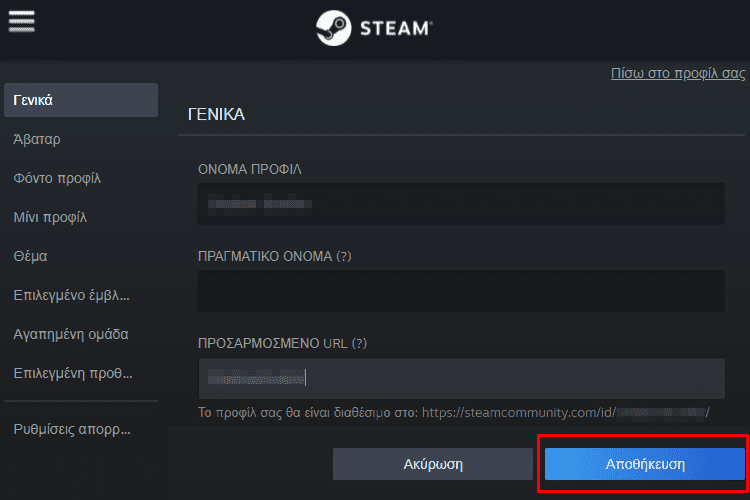Viewport: 750px width, 500px height.
Task: Click (?) help next to ΠΡΑΓΜΑΤΙΚΟ ΟΝΟΜΑ
Action: pos(344,256)
